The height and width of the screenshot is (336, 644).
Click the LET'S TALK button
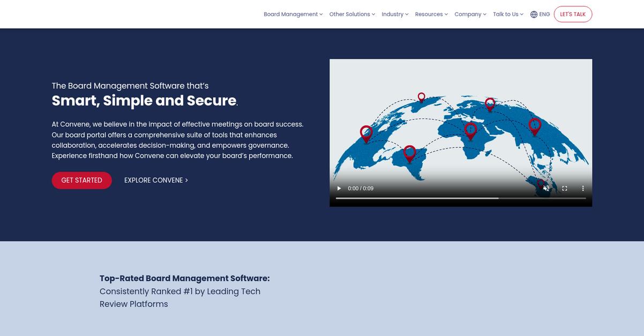pyautogui.click(x=573, y=14)
